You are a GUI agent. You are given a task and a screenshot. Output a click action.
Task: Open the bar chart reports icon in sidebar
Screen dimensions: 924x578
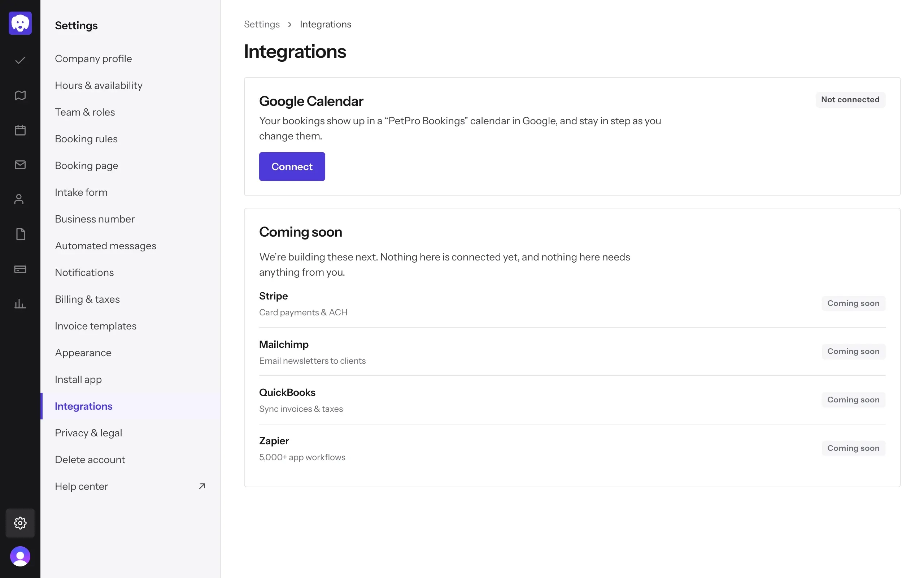(x=20, y=304)
